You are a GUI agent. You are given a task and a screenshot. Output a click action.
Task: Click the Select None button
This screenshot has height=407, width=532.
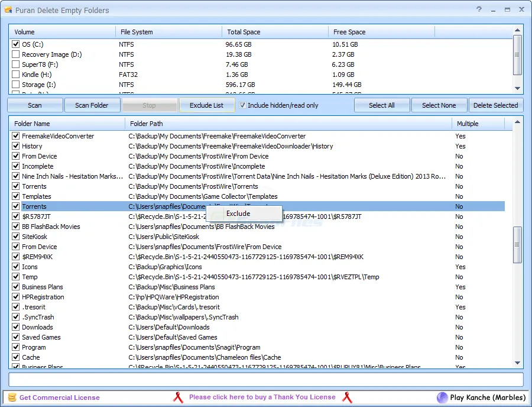[439, 105]
